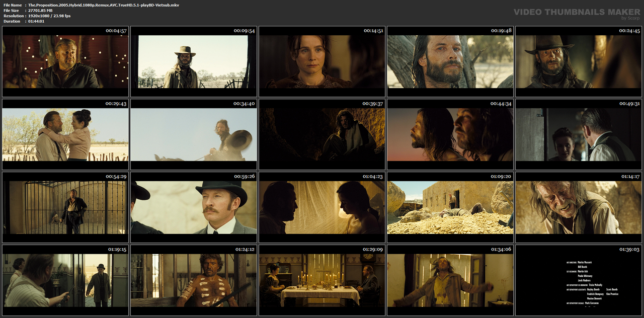
Task: Open the thumbnail at 00:44:34
Action: (x=450, y=134)
